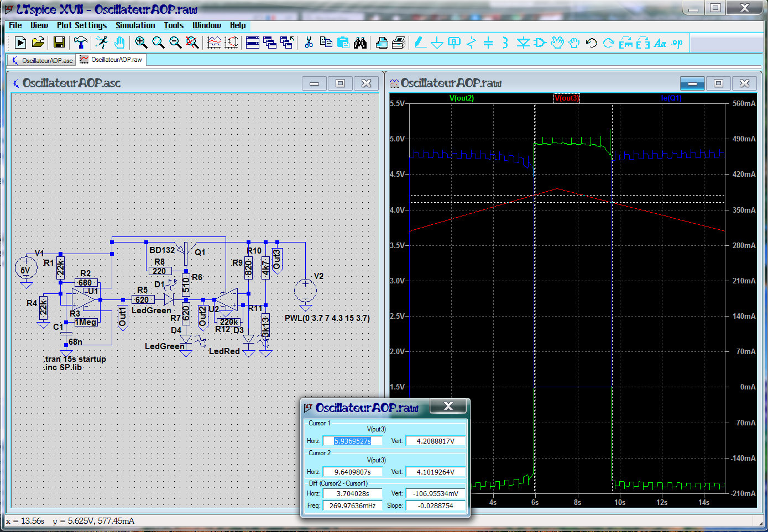Select the Resistor tool
The width and height of the screenshot is (768, 532).
point(471,43)
